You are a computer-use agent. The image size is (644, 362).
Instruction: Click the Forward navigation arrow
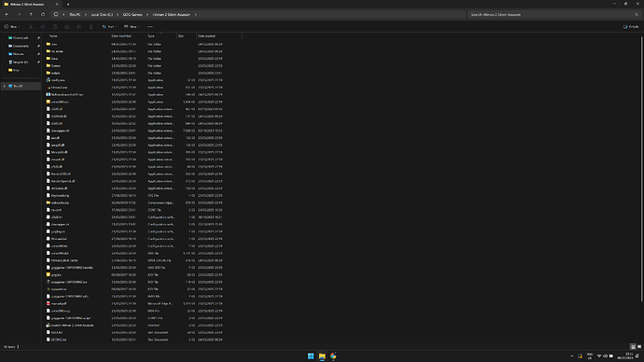click(19, 14)
